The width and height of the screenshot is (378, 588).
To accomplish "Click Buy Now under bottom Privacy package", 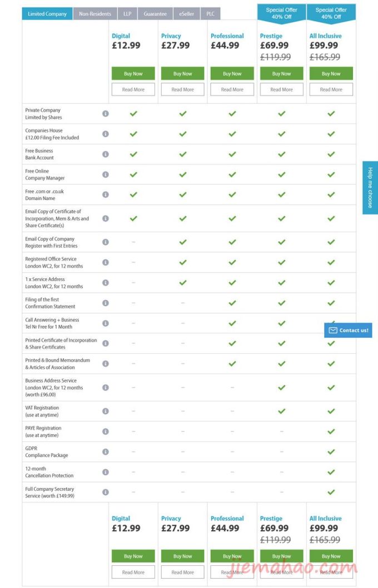I will (183, 556).
